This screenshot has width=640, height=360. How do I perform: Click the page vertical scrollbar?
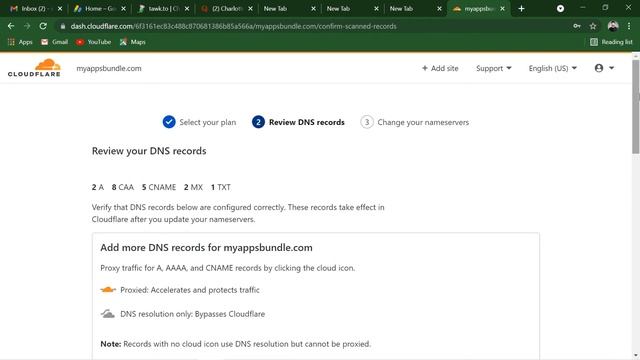[x=636, y=107]
